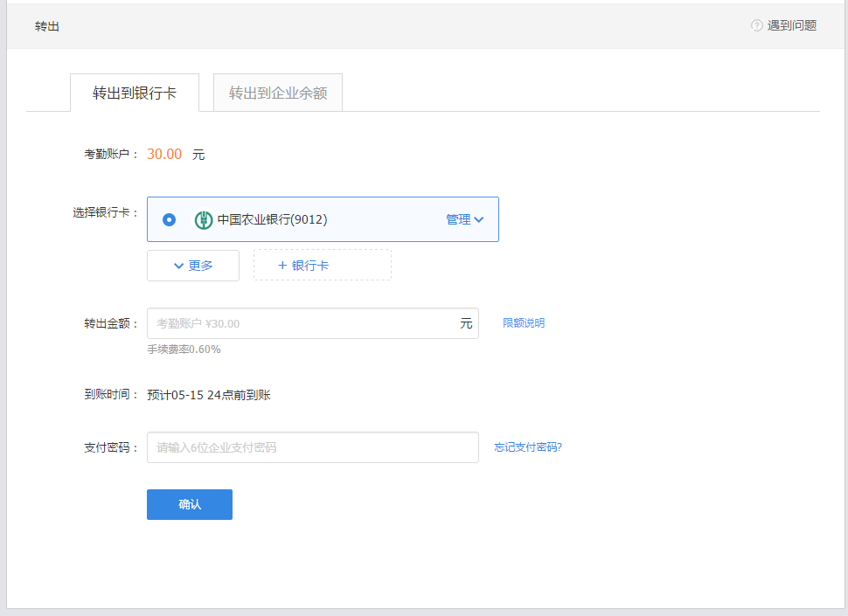Switch to the 转出到银行卡 tab
The image size is (848, 616).
click(x=135, y=93)
